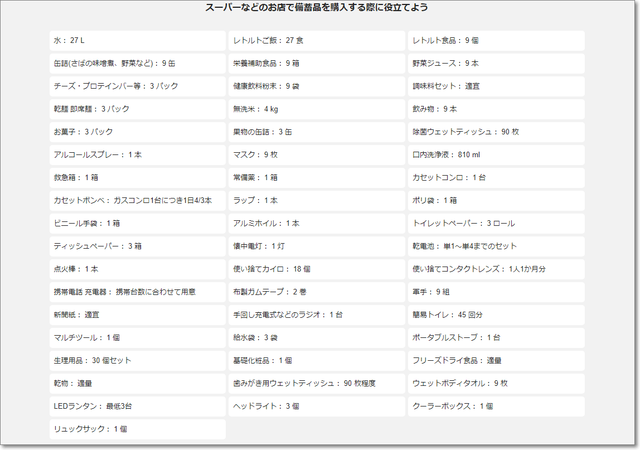Select the レトルトご飯：27 食 cell

click(x=316, y=41)
